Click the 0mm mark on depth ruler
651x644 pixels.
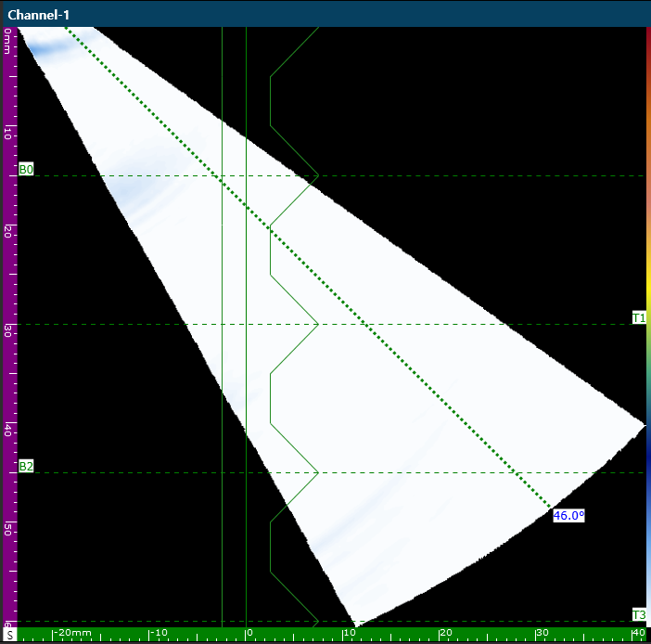(x=8, y=42)
